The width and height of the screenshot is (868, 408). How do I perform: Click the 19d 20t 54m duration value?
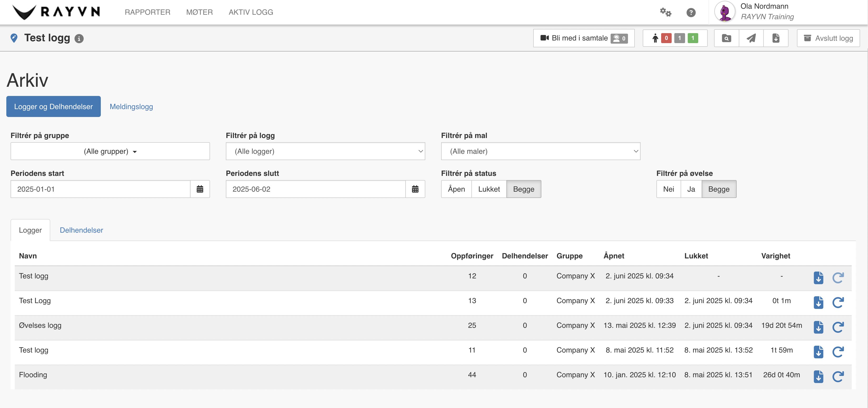tap(781, 325)
